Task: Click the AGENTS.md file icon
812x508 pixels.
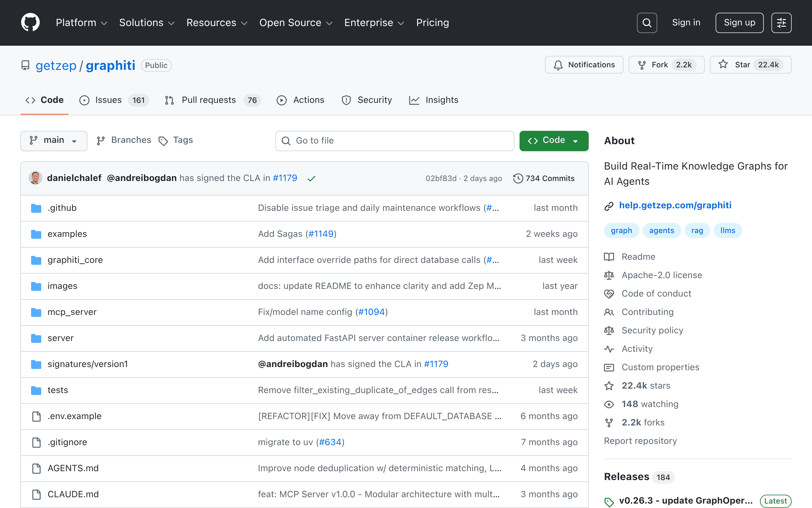Action: (x=36, y=468)
